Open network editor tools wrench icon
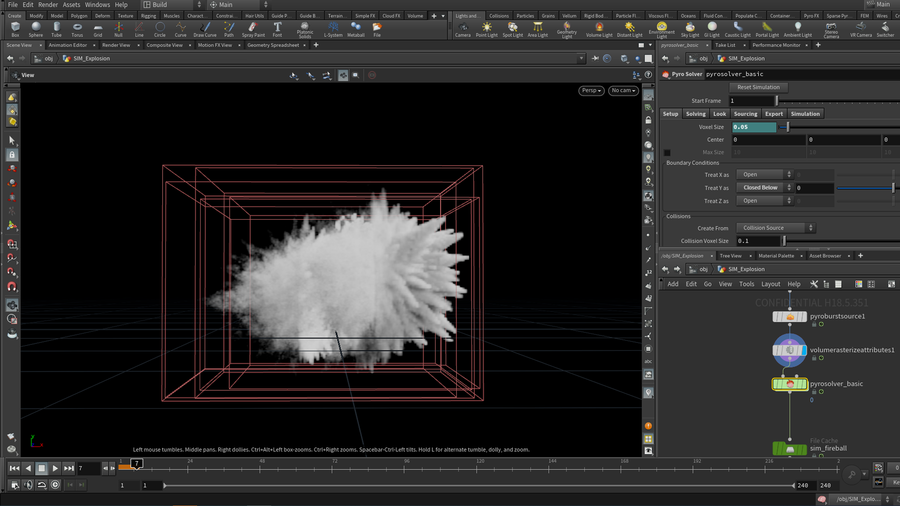Viewport: 900px width, 506px height. [x=814, y=284]
